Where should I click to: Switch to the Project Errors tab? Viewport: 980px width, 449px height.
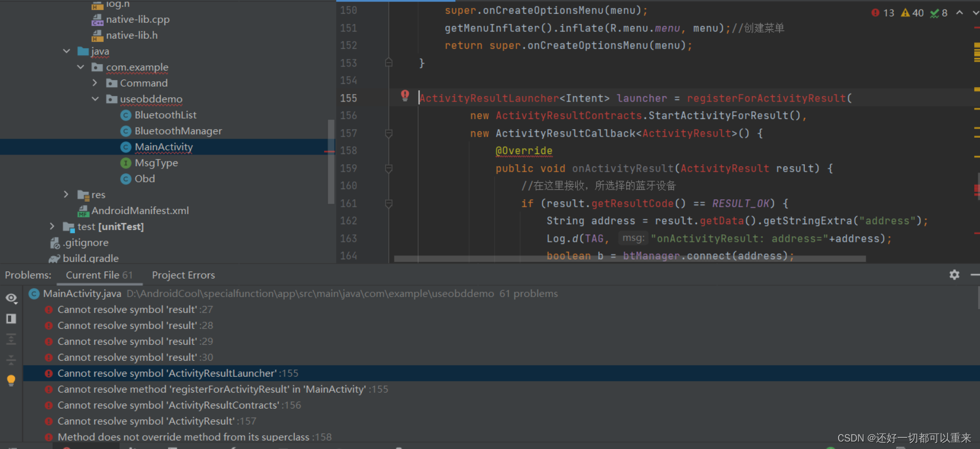click(183, 275)
